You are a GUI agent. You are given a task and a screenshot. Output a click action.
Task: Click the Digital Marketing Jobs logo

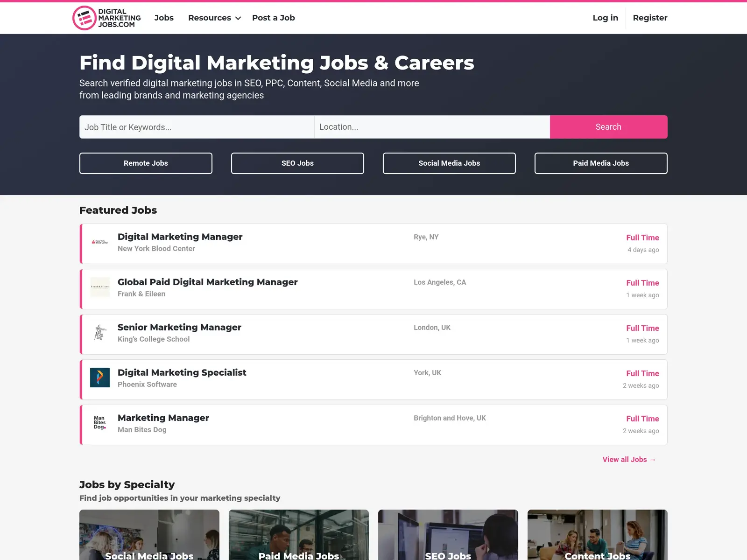(x=106, y=18)
